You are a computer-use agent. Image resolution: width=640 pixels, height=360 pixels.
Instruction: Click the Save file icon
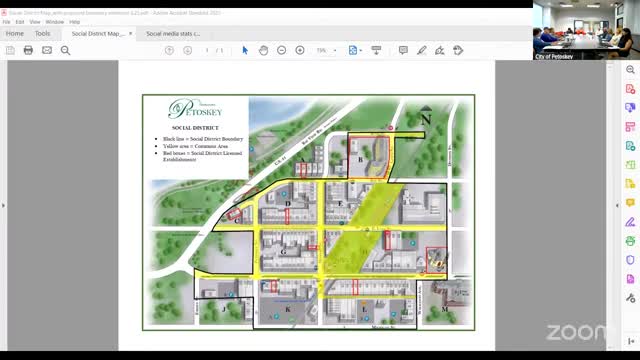coord(10,50)
